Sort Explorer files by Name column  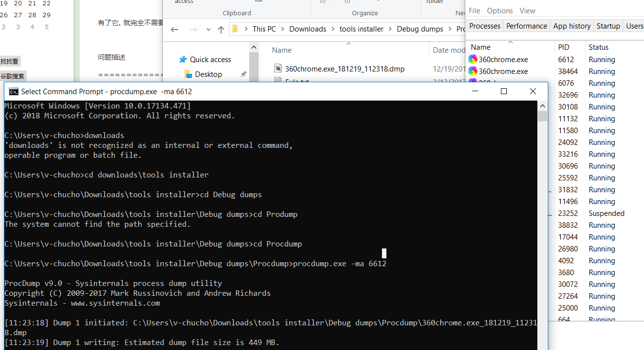[282, 50]
